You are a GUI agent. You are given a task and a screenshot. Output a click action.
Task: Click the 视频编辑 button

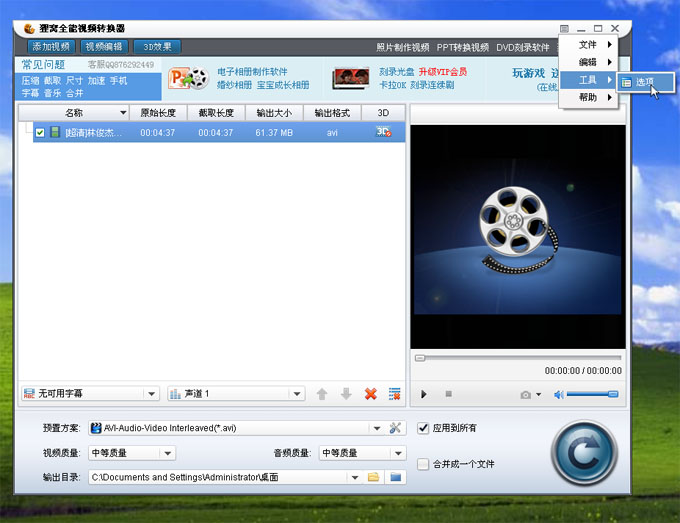(x=104, y=46)
